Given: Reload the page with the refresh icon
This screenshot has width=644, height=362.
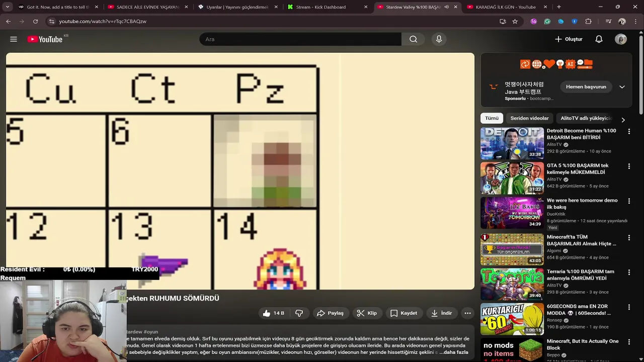Looking at the screenshot, I should coord(35,21).
